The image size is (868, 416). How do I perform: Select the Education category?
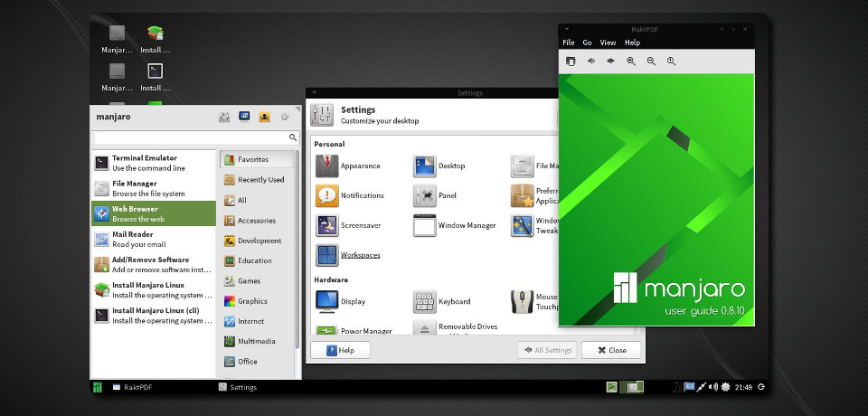click(256, 260)
